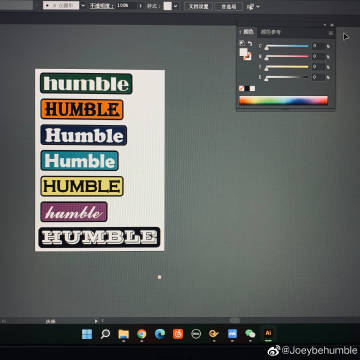
Task: Swap fill and stroke in Color panel
Action: tap(249, 44)
